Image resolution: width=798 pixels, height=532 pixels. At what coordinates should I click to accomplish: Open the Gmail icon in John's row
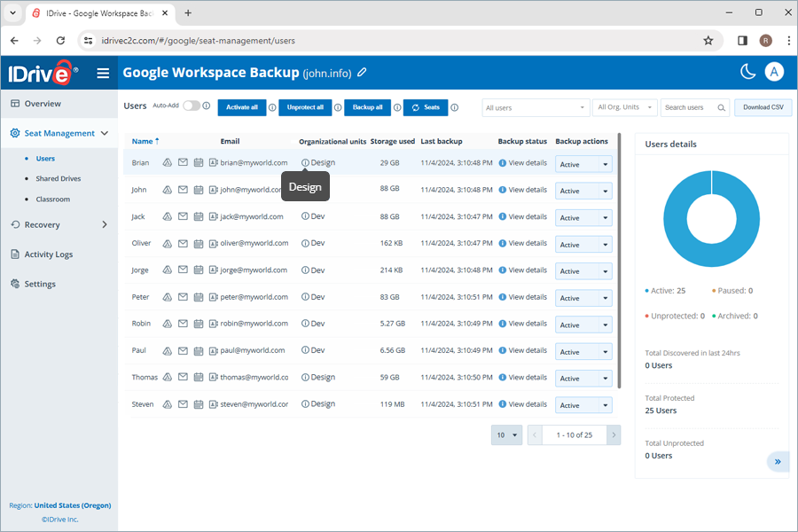pos(183,190)
